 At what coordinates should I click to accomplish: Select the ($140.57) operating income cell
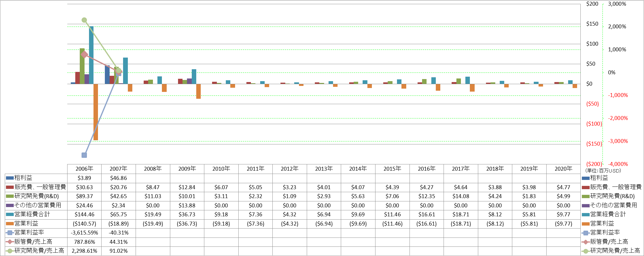coord(84,223)
